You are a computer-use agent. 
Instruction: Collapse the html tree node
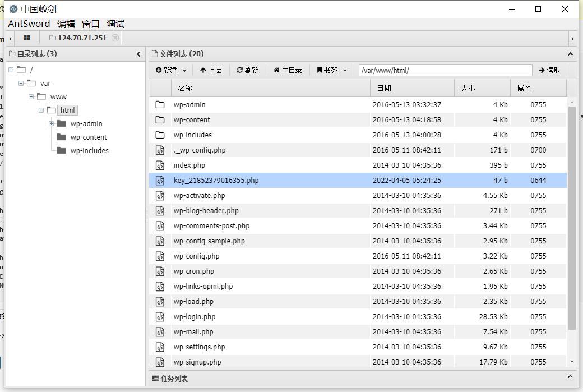[x=41, y=110]
